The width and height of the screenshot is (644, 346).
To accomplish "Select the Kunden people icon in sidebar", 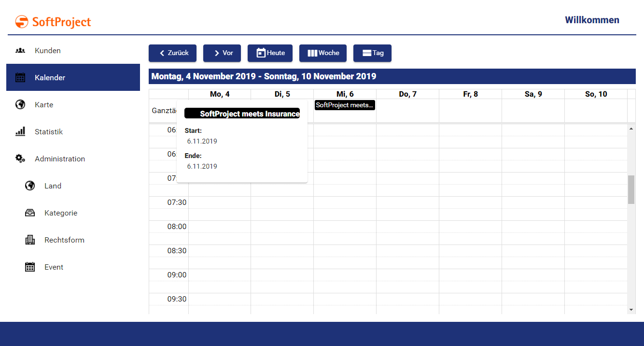I will click(x=20, y=50).
